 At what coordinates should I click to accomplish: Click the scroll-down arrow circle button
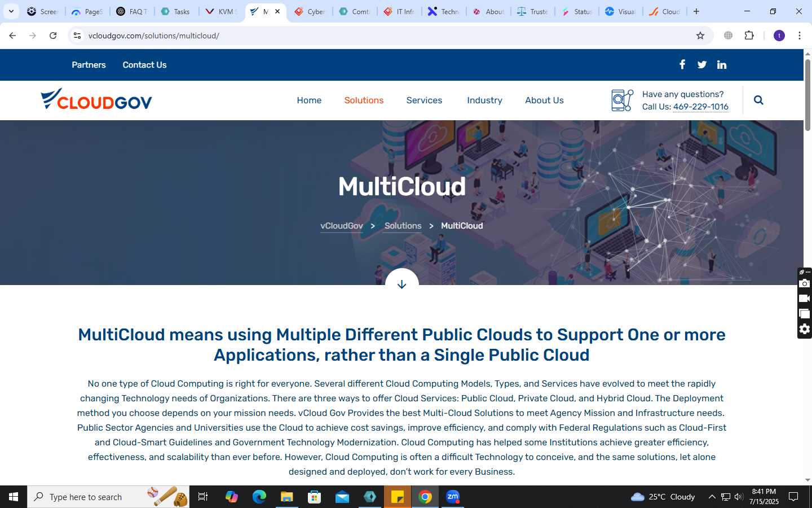401,284
